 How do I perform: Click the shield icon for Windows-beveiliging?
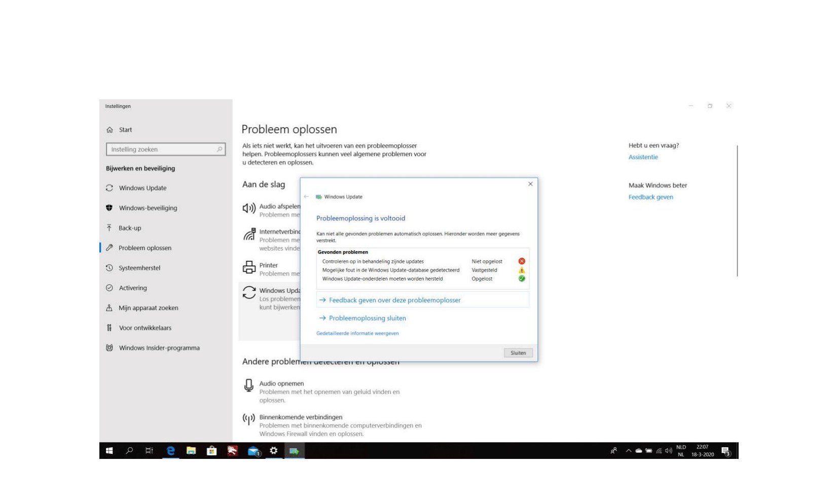pos(109,208)
